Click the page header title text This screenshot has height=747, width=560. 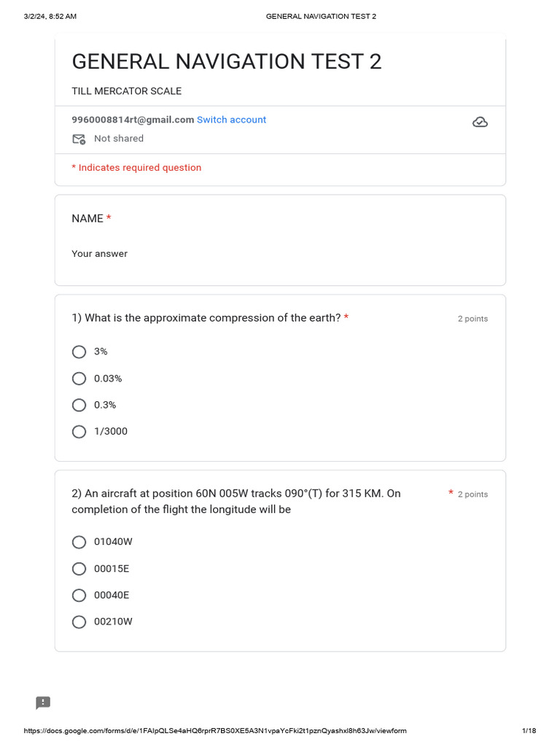(x=321, y=16)
